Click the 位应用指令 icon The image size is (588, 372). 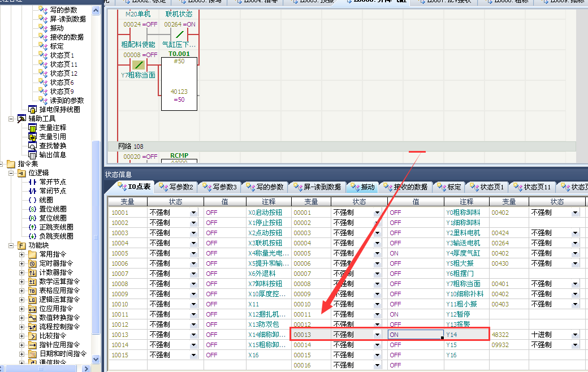32,308
